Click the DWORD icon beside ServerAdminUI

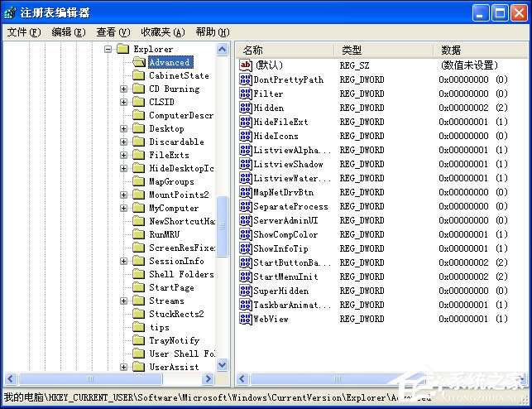pyautogui.click(x=246, y=220)
